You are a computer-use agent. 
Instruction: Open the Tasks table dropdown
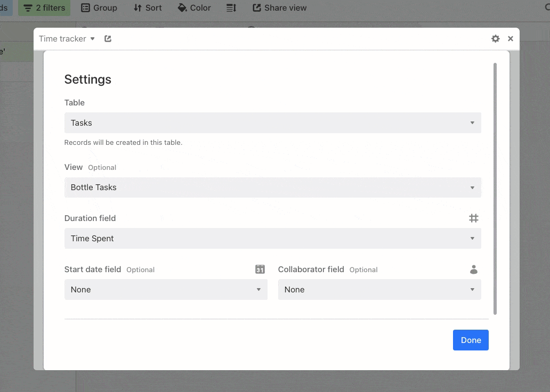(272, 123)
